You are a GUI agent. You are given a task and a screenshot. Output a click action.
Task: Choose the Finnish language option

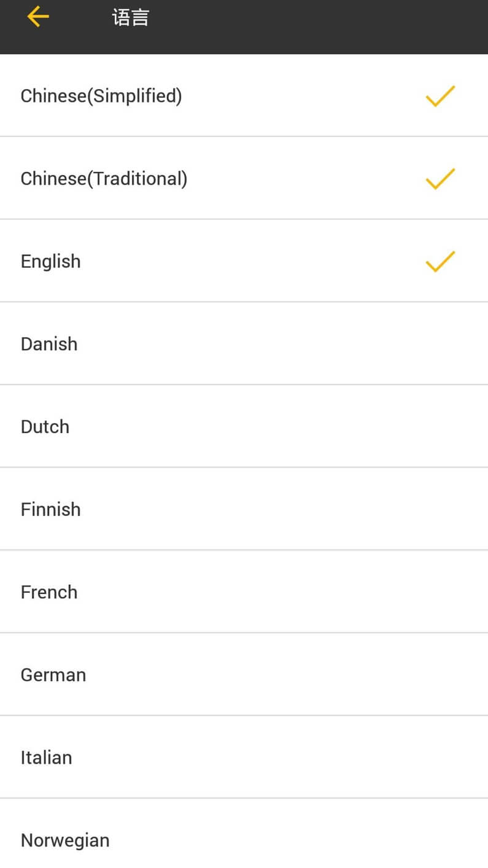51,509
